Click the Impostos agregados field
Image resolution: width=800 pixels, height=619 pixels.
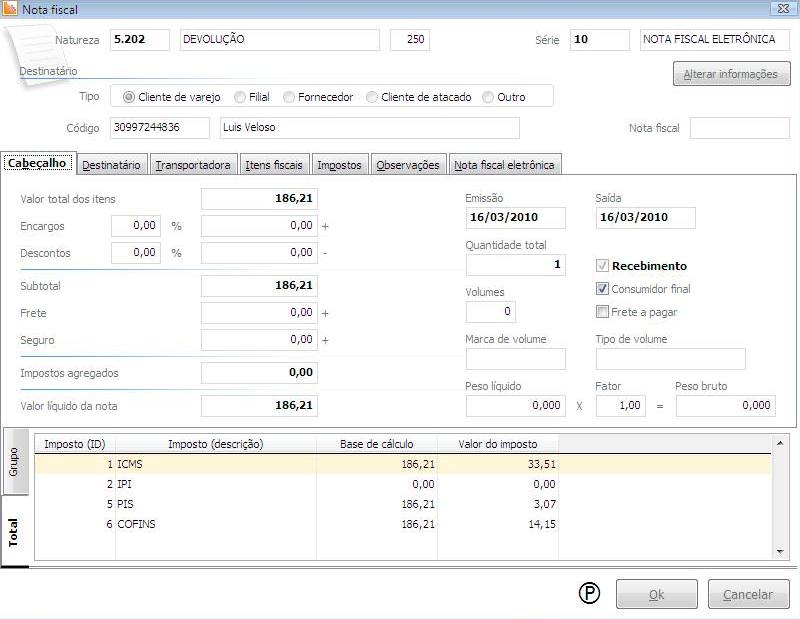click(259, 373)
